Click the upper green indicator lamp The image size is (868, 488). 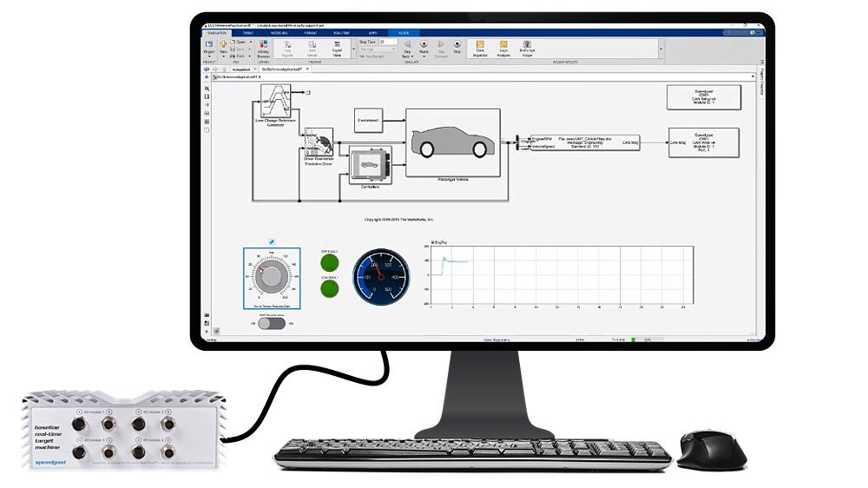pos(330,262)
